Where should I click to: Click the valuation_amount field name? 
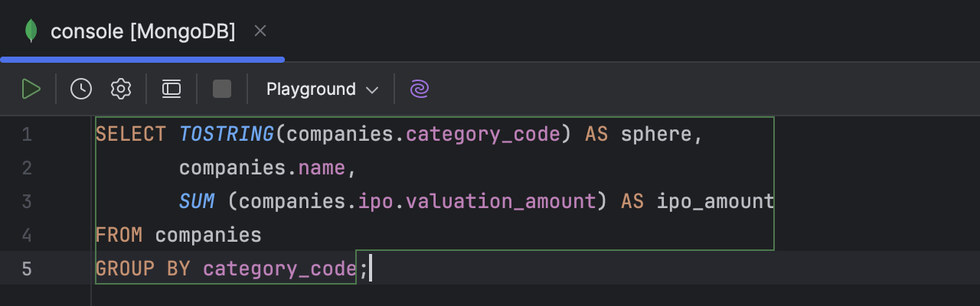click(501, 202)
